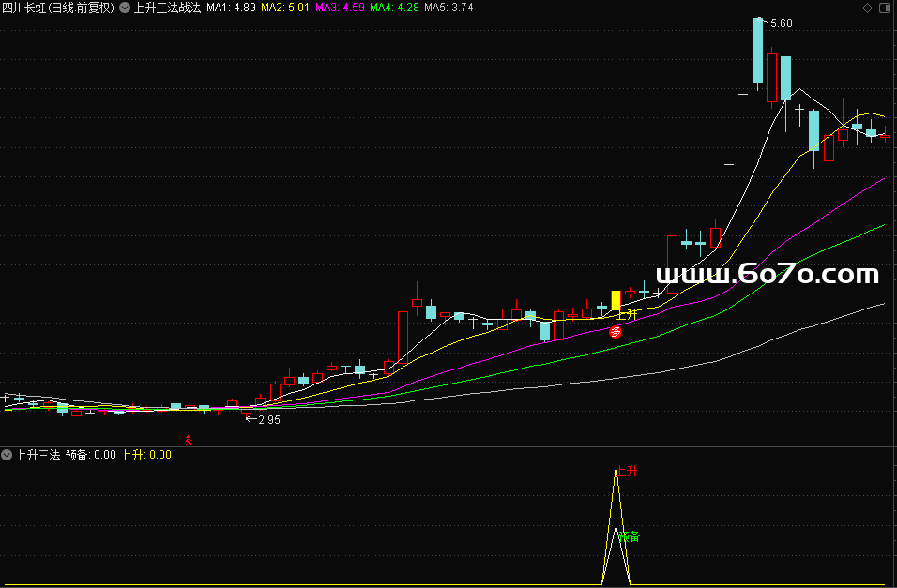Viewport: 897px width, 588px height.
Task: Select the tall cyan candle at 5.68 peak
Action: pos(757,52)
